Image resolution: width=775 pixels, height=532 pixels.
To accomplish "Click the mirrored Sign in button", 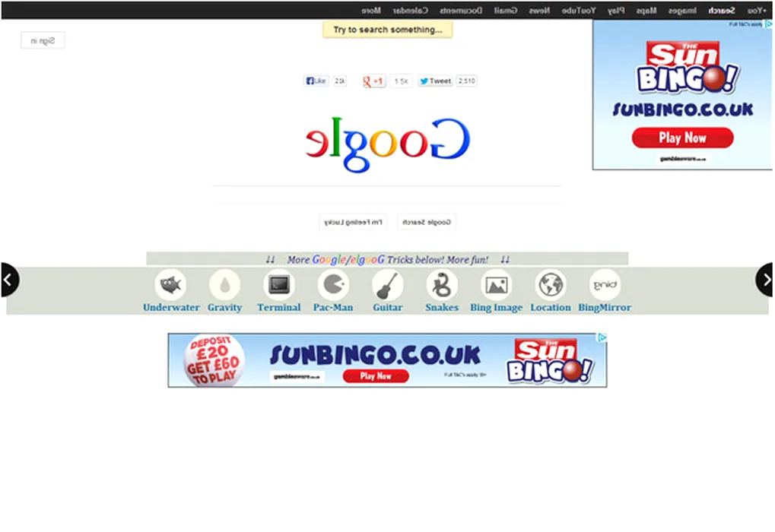I will 43,40.
